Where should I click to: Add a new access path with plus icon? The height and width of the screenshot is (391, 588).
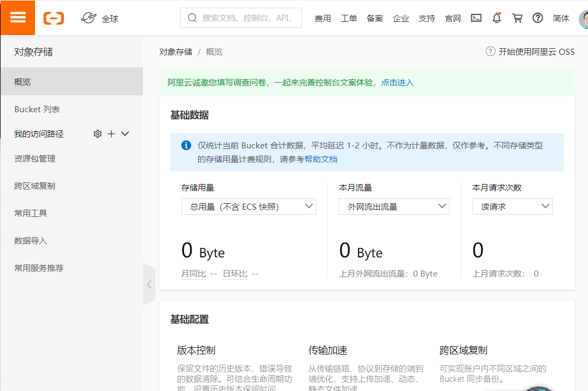(x=111, y=134)
